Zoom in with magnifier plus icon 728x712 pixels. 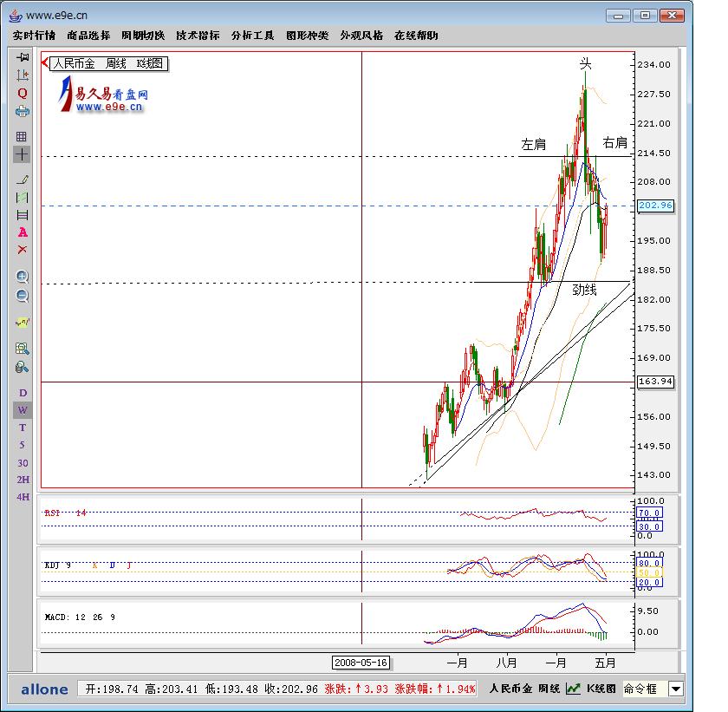[23, 277]
